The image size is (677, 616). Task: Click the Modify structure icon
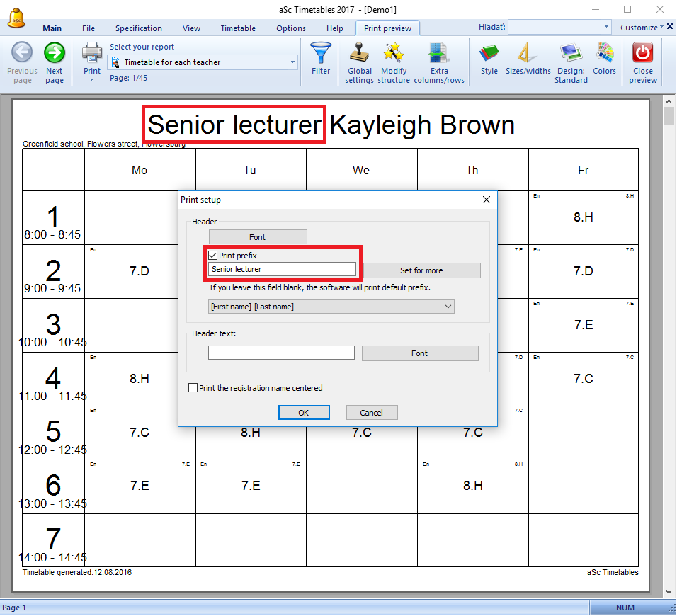coord(394,53)
